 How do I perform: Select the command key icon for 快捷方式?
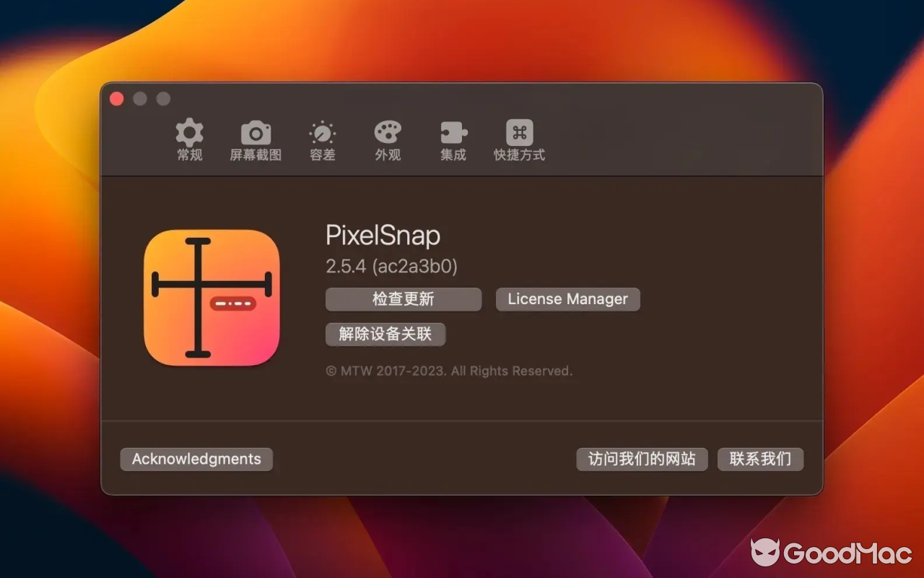point(518,132)
